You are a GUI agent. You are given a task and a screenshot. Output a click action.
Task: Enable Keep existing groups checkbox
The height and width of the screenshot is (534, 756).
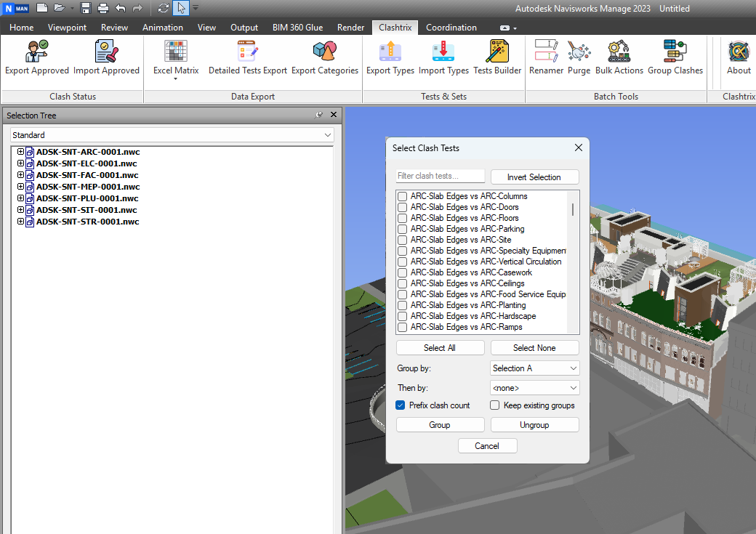tap(495, 405)
